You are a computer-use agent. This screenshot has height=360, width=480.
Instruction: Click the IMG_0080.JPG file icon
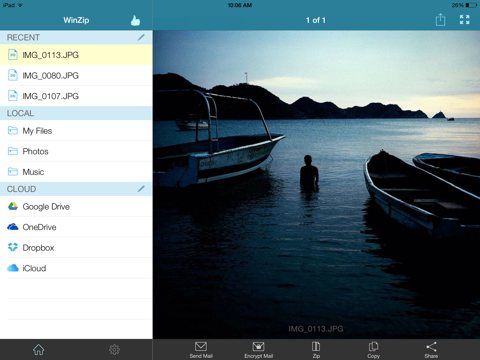click(x=13, y=75)
